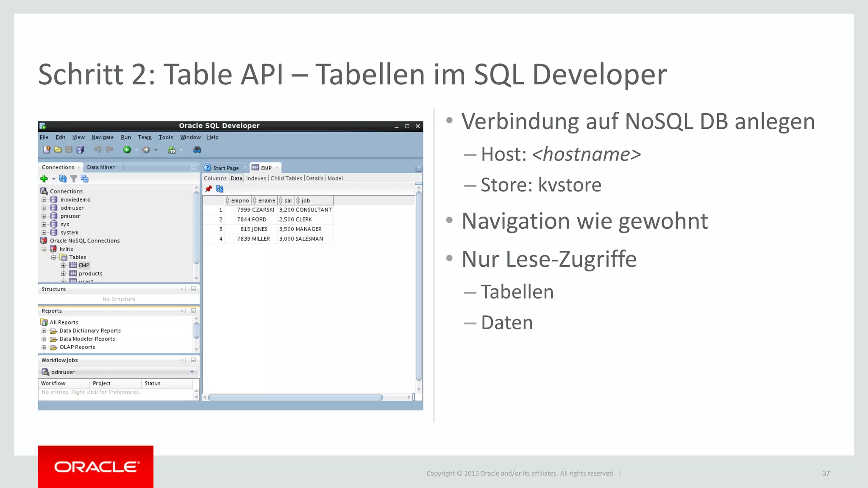The image size is (868, 488).
Task: Click the Workflow column header
Action: 64,383
